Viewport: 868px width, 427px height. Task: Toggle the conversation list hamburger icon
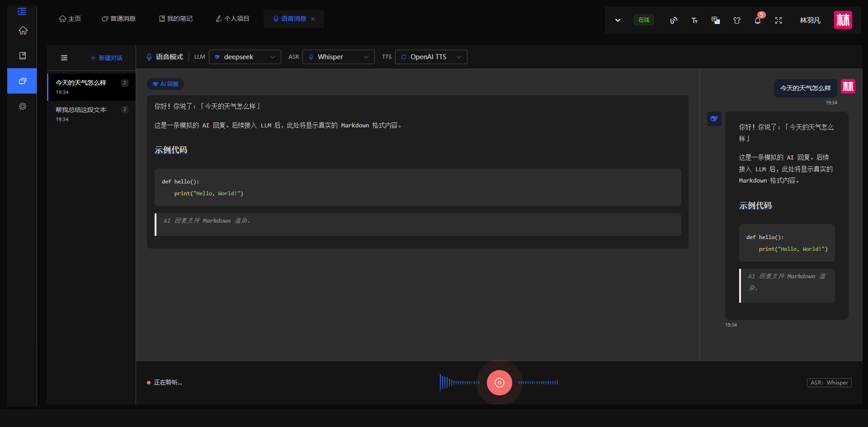pyautogui.click(x=64, y=58)
